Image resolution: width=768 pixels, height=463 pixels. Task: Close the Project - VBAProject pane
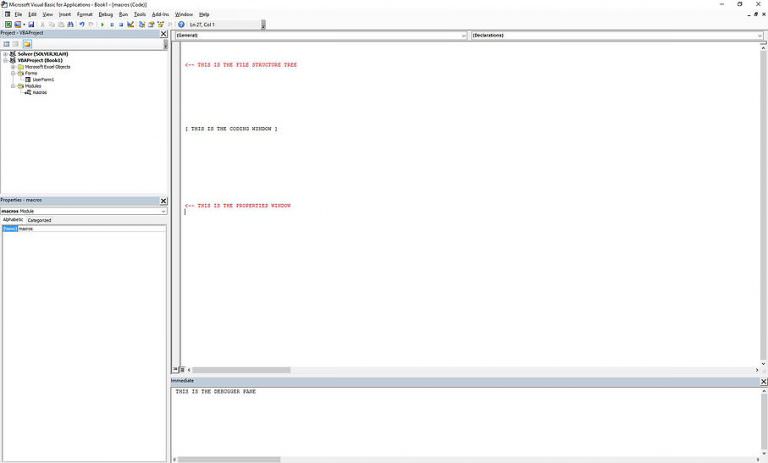164,34
